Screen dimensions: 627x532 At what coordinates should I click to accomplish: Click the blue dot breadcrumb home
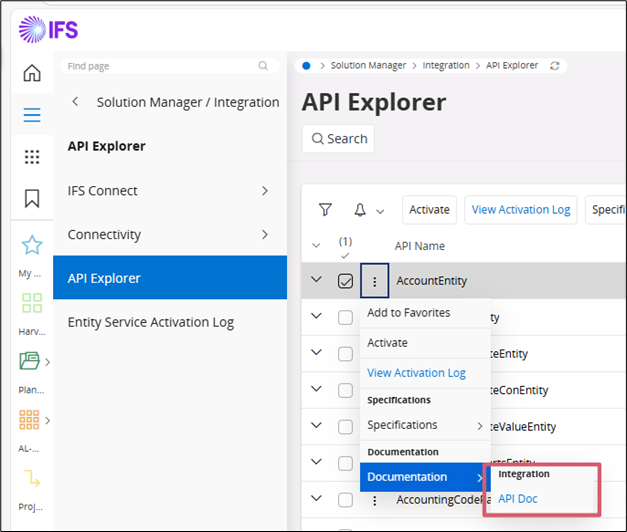pyautogui.click(x=306, y=66)
